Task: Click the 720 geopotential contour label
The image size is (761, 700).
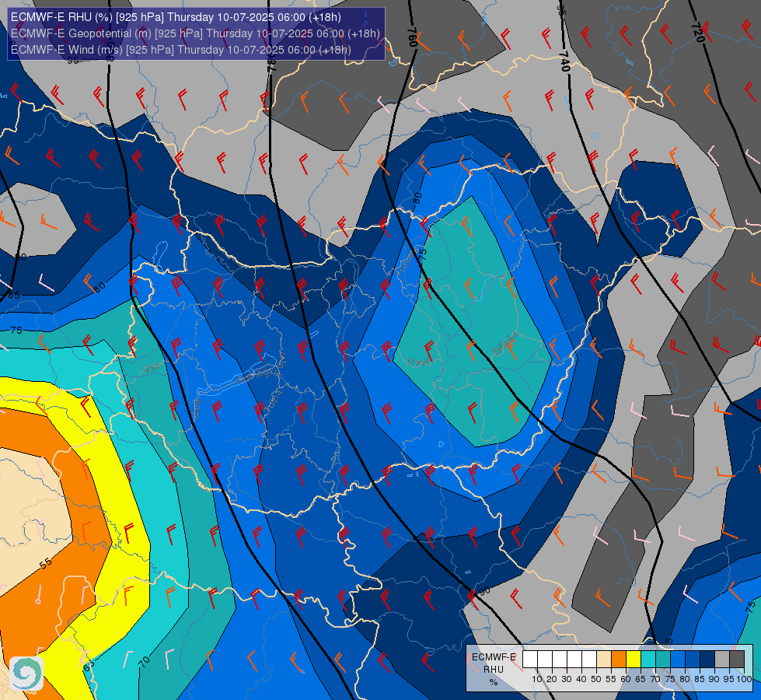Action: click(x=697, y=33)
